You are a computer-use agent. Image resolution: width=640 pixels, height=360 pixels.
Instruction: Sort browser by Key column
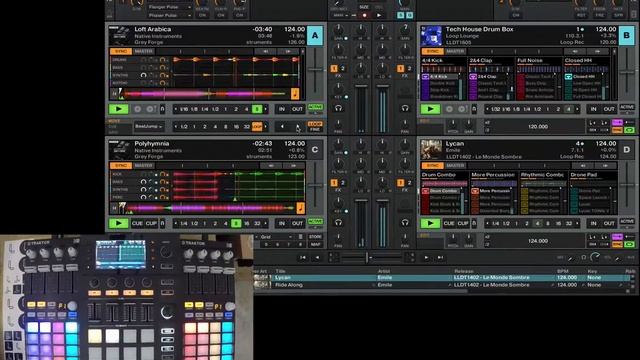592,271
